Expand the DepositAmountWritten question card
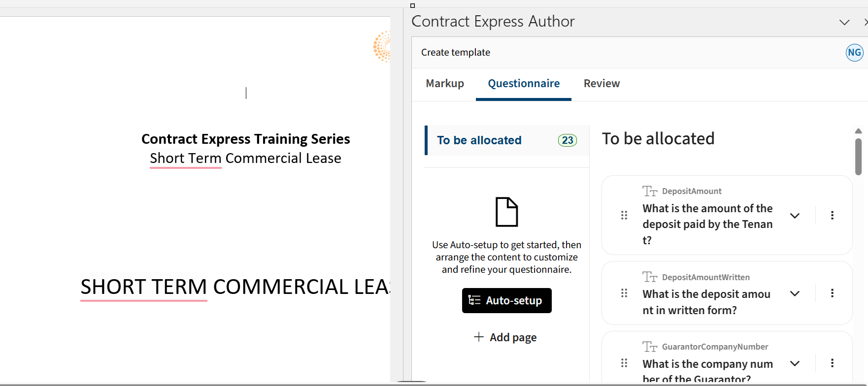The image size is (868, 386). click(x=795, y=293)
